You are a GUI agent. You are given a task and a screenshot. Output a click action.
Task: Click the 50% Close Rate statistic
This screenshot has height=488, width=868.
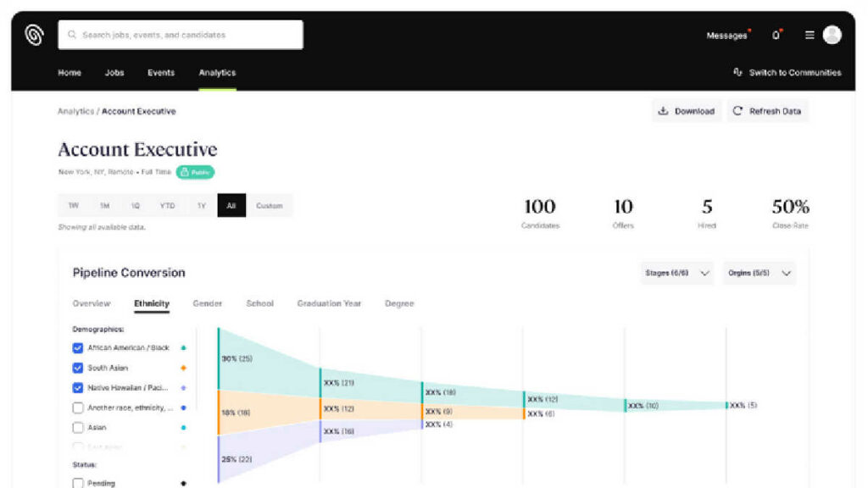(x=791, y=213)
